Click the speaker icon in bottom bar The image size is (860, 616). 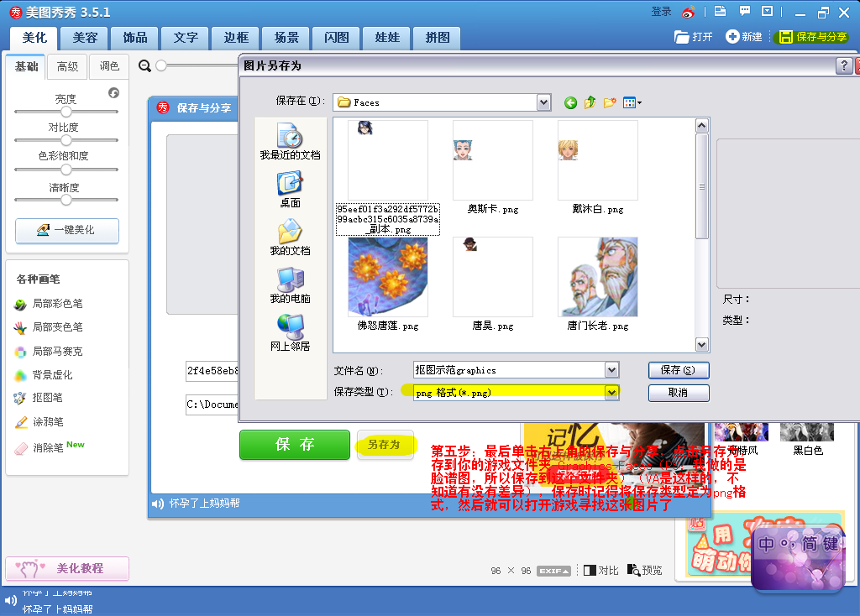click(x=10, y=600)
